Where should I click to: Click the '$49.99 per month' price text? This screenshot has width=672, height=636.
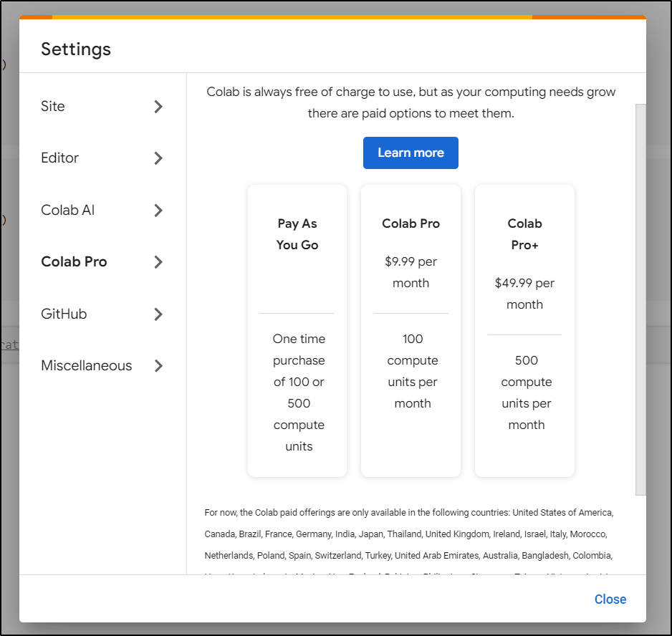click(x=524, y=294)
